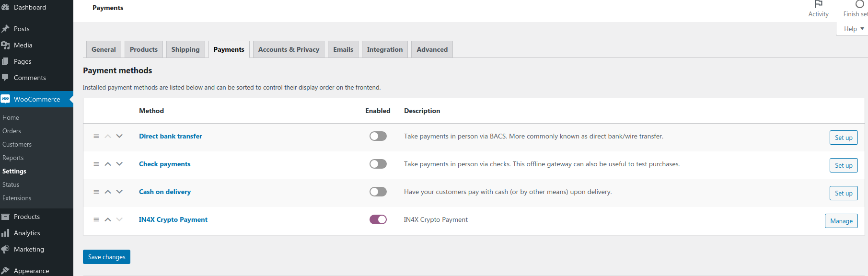
Task: Move Cash on delivery down
Action: pos(119,192)
